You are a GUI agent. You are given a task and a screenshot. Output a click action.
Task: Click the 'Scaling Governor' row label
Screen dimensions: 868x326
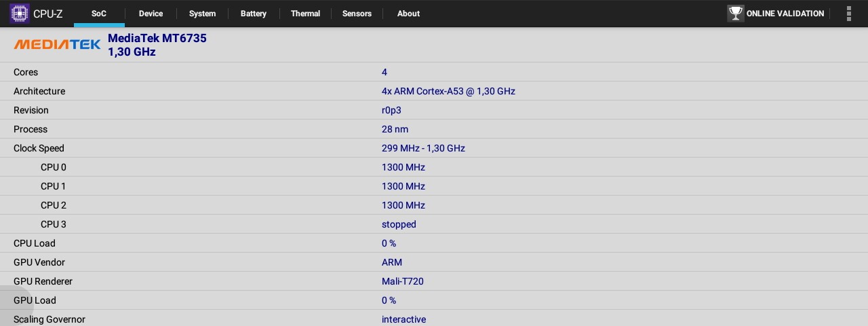(x=50, y=319)
